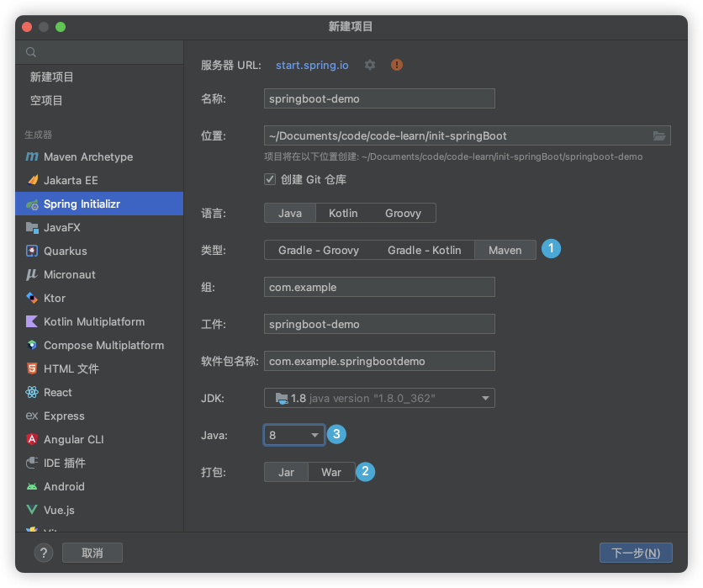
Task: Select War packaging
Action: pyautogui.click(x=331, y=472)
